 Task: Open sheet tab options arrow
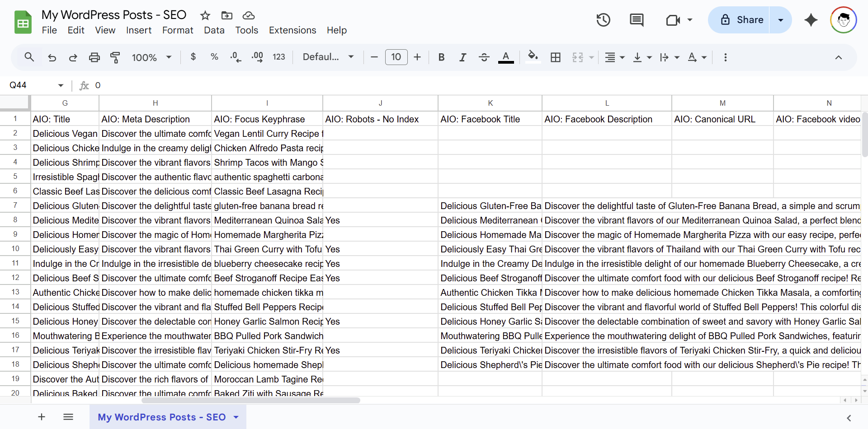[x=236, y=417]
